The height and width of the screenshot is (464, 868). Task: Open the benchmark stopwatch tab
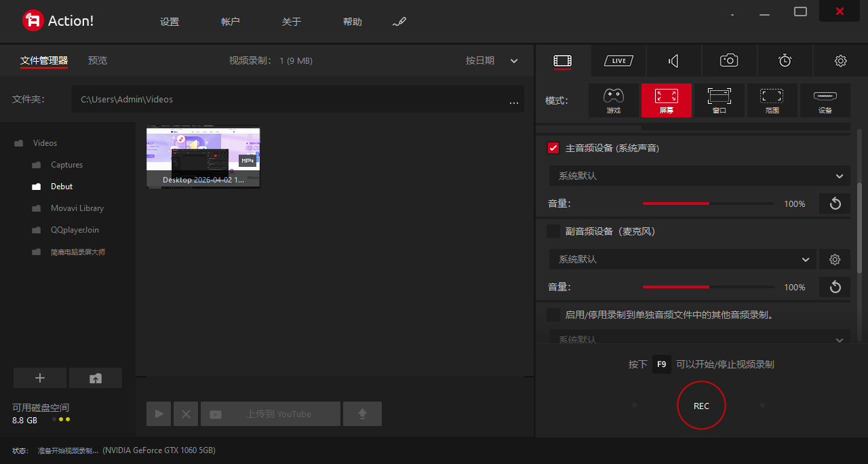click(785, 61)
